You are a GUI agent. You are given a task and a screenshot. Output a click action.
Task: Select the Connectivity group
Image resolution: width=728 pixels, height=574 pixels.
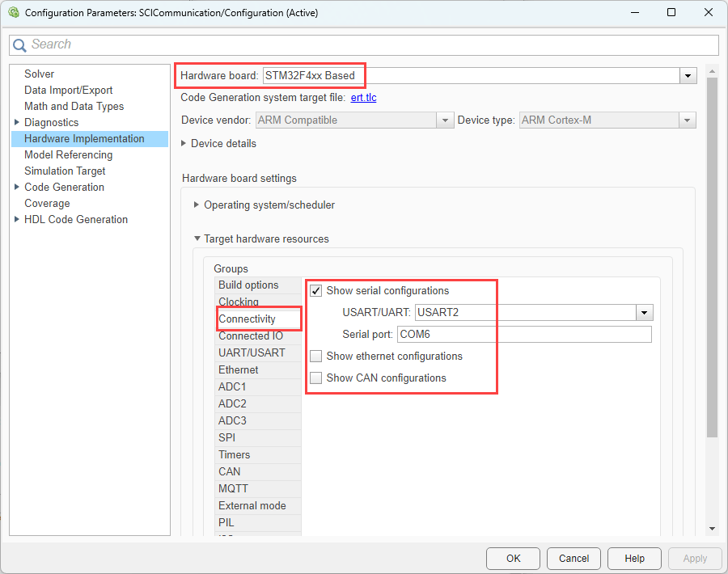259,319
